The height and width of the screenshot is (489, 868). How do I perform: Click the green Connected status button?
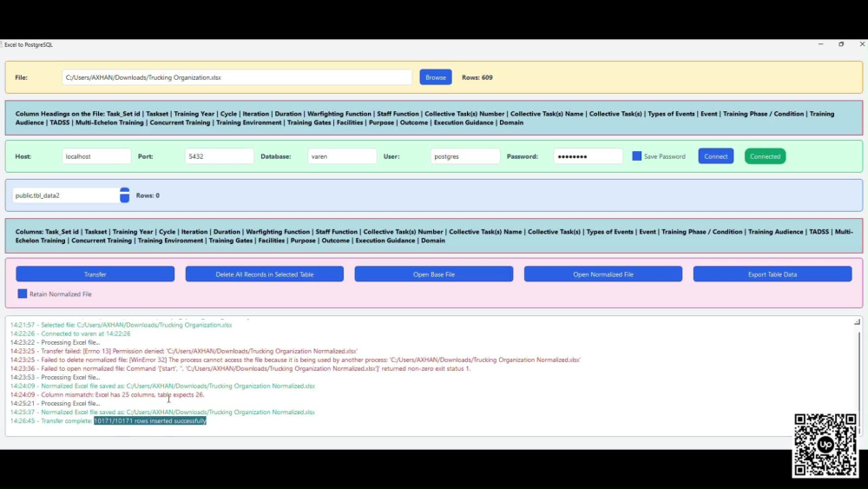[765, 156]
